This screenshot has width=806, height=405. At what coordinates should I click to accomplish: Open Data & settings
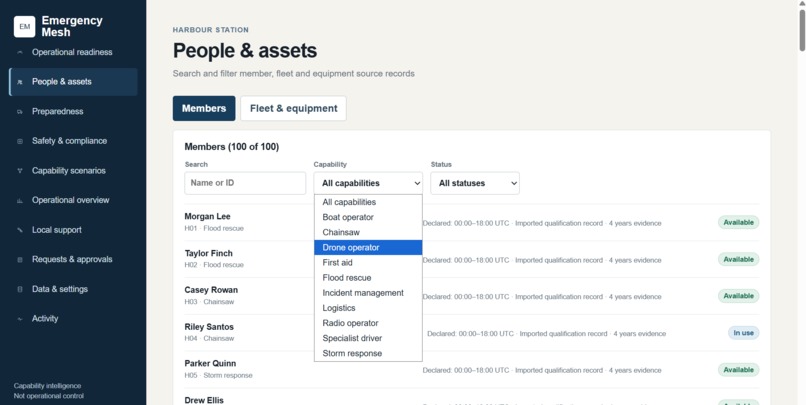coord(73,289)
